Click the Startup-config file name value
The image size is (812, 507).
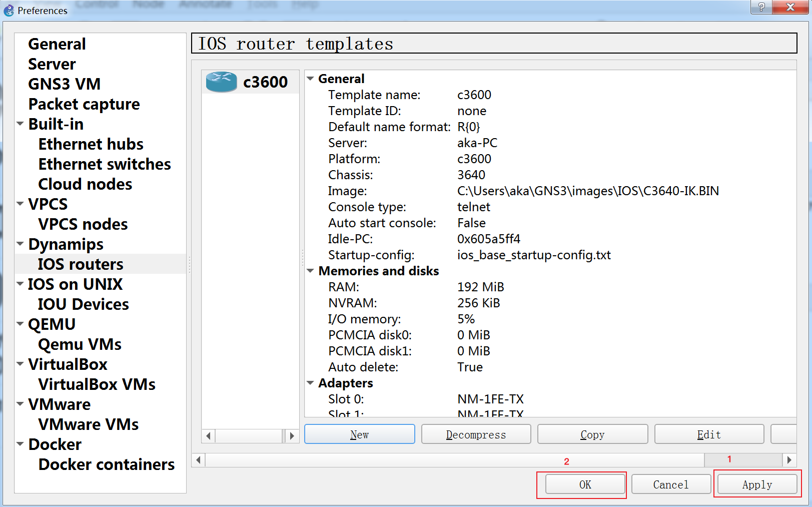tap(534, 255)
